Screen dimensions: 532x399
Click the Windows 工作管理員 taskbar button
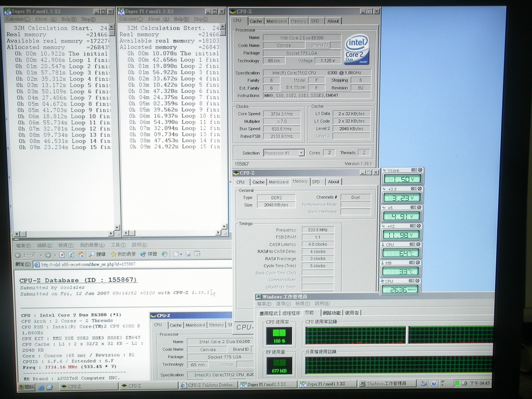[x=387, y=383]
